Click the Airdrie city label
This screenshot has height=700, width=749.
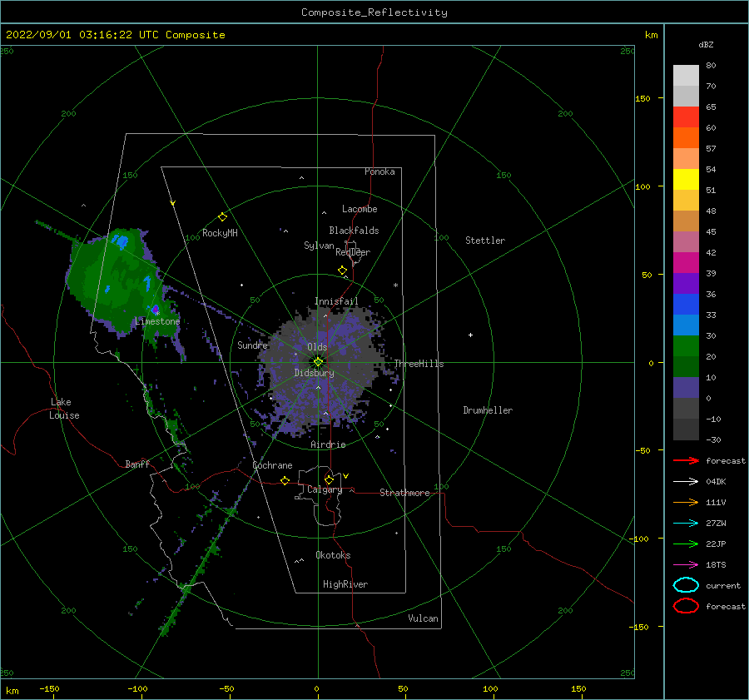pyautogui.click(x=328, y=444)
